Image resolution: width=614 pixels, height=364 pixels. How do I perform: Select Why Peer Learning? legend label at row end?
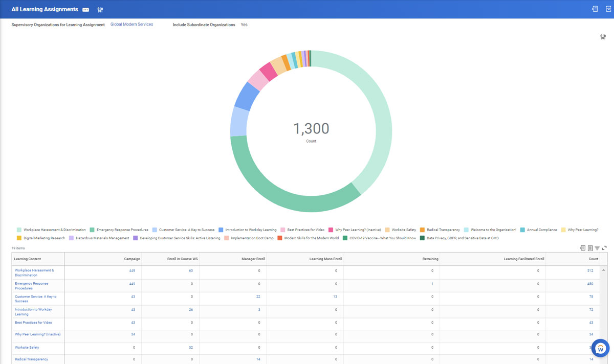pos(583,230)
